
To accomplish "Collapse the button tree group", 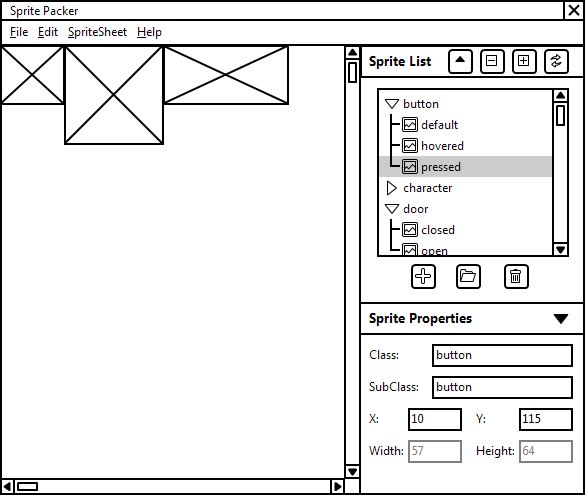I will point(392,104).
